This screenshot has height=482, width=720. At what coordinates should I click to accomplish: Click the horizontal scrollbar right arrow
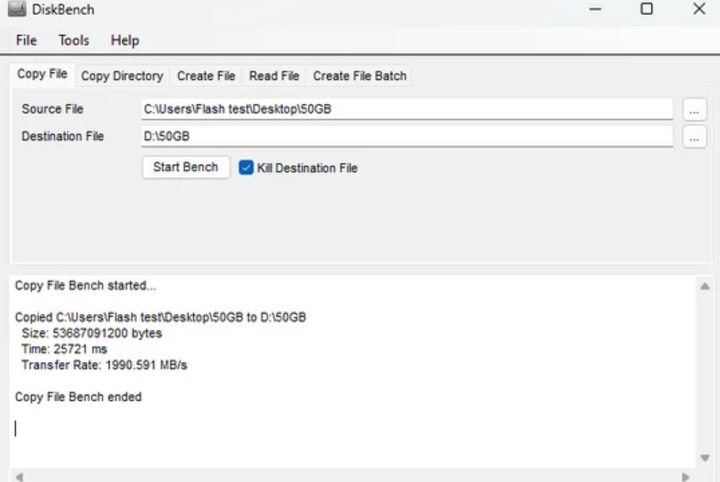pyautogui.click(x=685, y=477)
